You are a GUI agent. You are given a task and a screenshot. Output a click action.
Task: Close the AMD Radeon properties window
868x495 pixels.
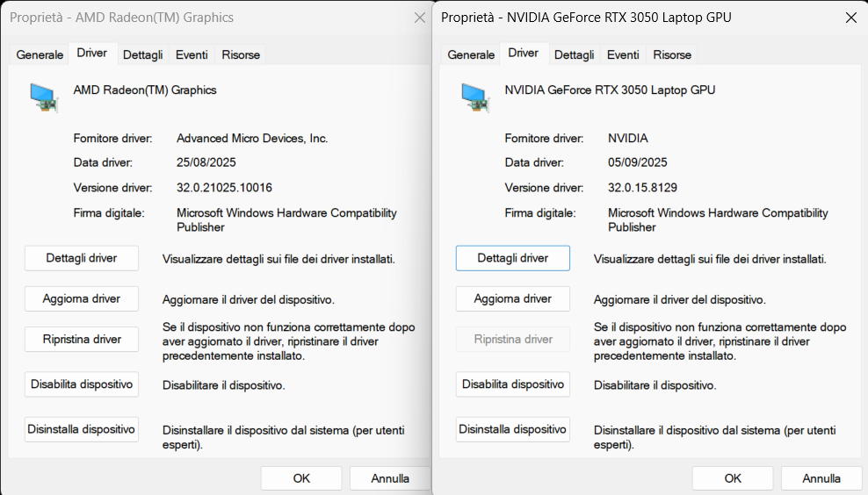[x=419, y=18]
